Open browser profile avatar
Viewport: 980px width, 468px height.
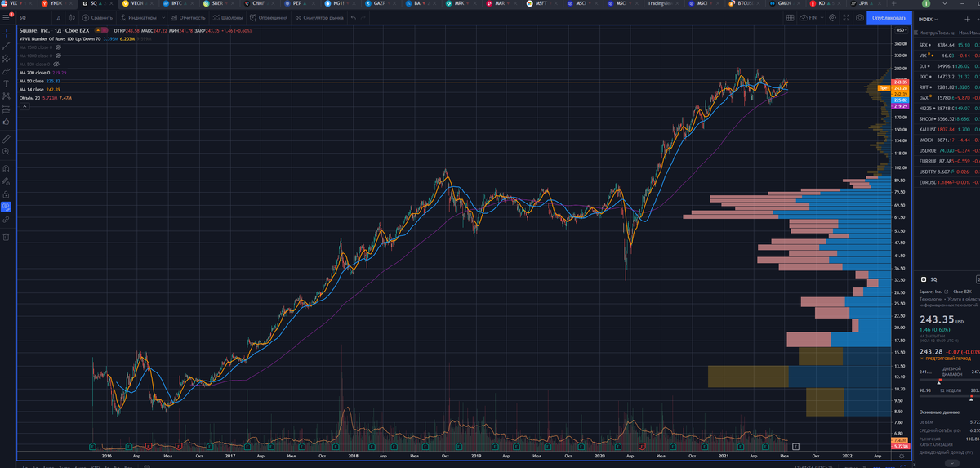click(x=926, y=3)
